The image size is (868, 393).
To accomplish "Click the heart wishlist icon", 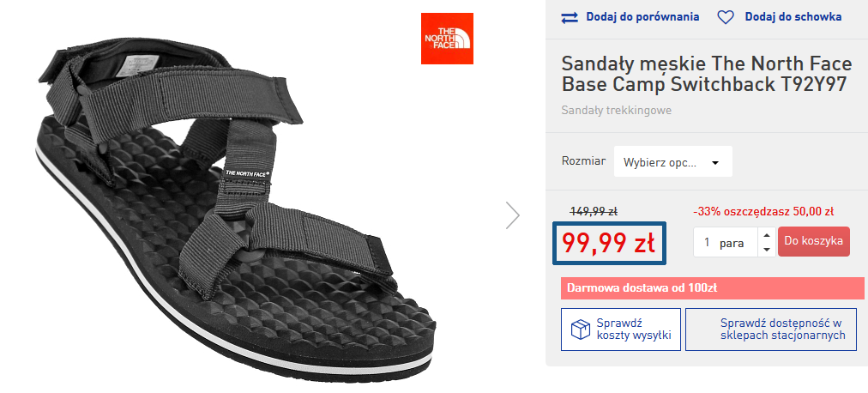I will pos(726,16).
